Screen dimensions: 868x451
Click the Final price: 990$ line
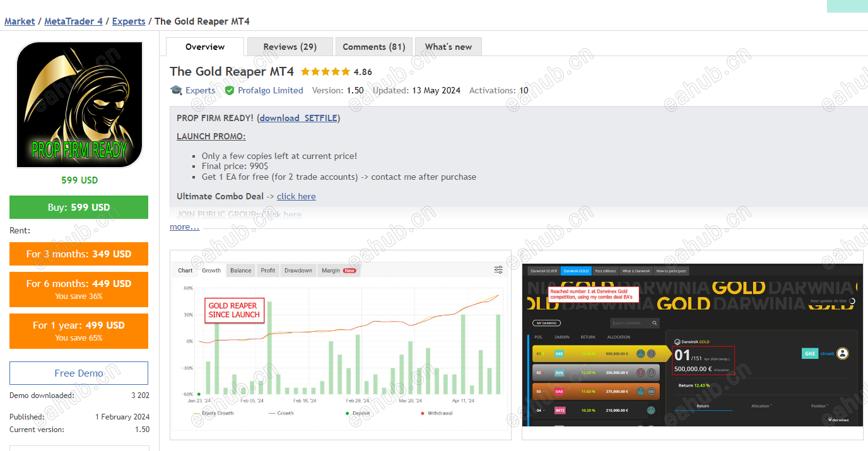click(x=235, y=167)
